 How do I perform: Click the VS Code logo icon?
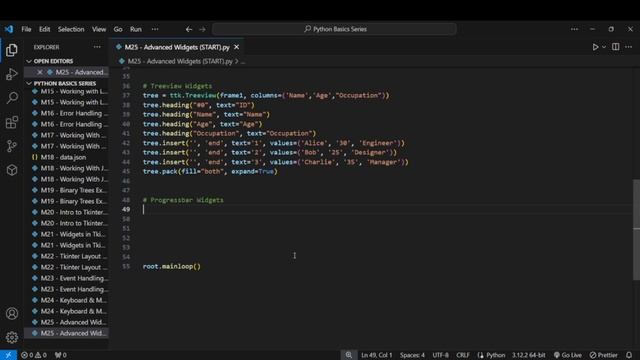pyautogui.click(x=9, y=29)
